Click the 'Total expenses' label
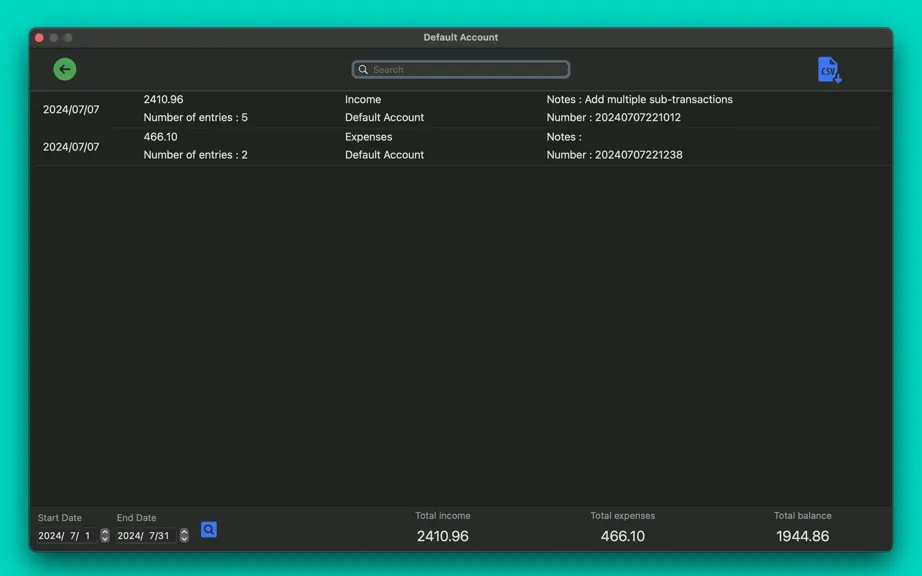The width and height of the screenshot is (922, 576). click(x=623, y=515)
